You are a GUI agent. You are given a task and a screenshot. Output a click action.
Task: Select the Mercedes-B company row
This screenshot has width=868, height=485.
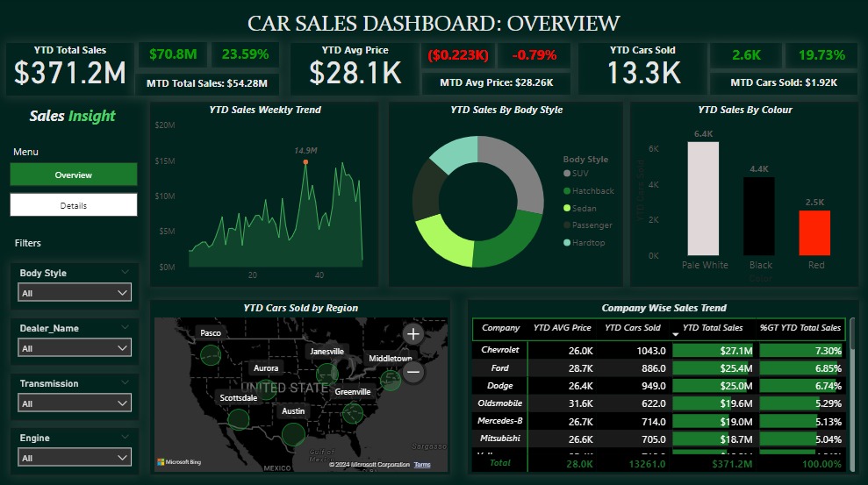659,421
